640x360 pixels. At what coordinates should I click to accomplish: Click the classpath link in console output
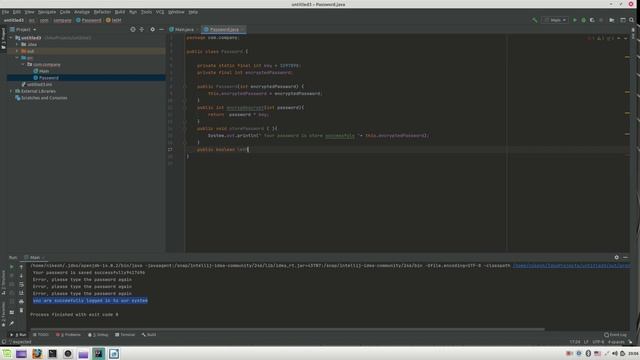[x=571, y=266]
